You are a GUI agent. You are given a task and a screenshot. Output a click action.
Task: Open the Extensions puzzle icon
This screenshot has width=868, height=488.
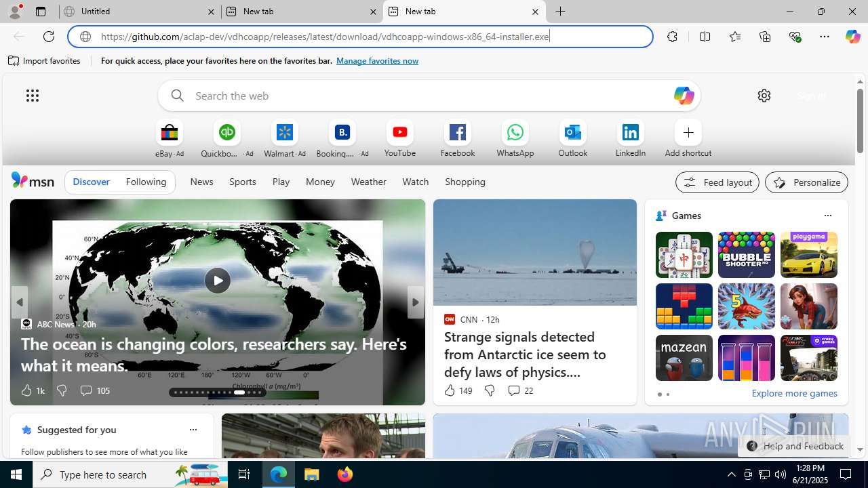pos(672,37)
